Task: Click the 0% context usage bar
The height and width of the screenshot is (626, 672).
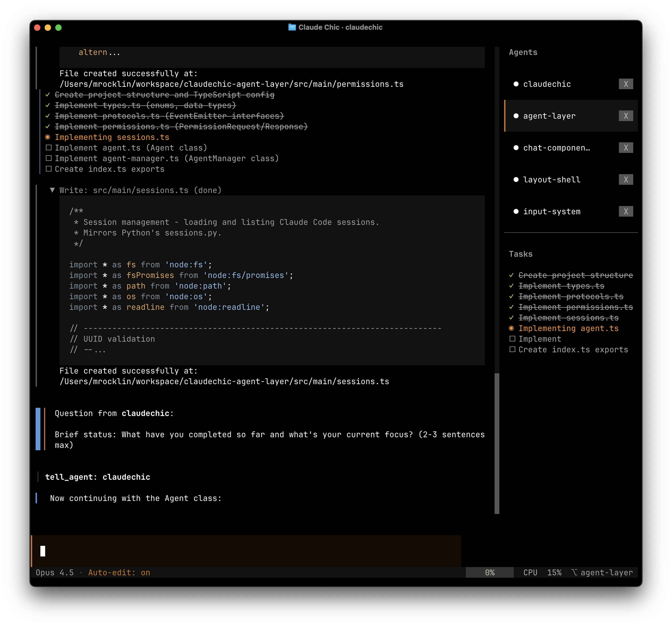Action: 489,573
